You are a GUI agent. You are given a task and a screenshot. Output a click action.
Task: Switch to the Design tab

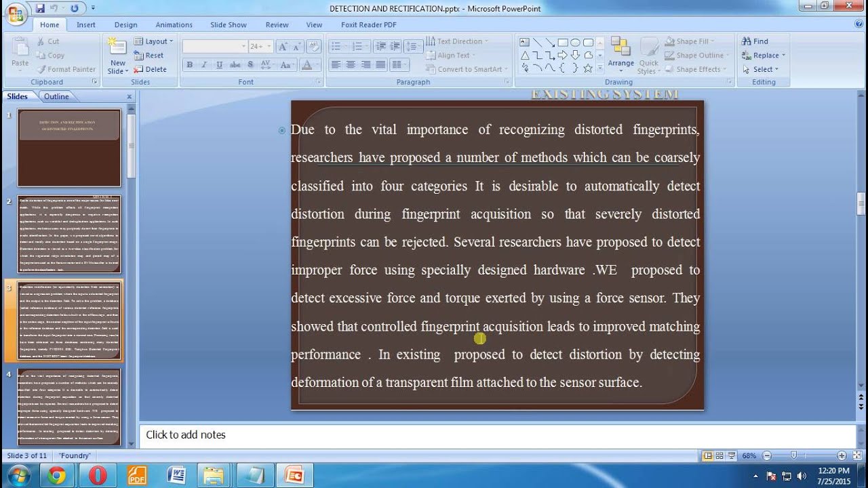click(125, 25)
